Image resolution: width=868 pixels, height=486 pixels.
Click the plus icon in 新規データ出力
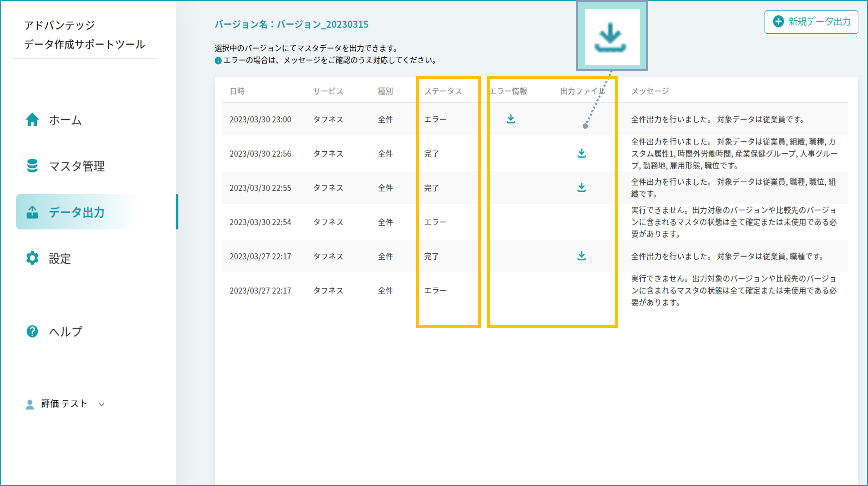point(778,22)
